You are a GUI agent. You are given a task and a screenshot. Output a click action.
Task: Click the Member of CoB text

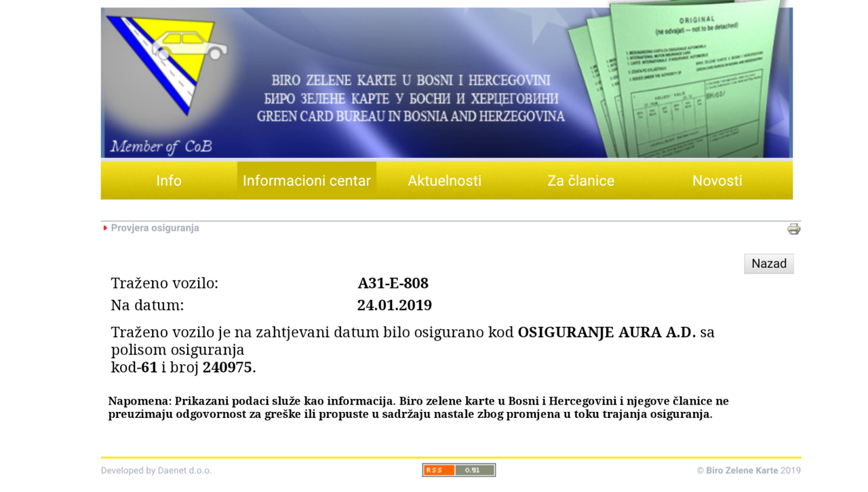point(161,147)
